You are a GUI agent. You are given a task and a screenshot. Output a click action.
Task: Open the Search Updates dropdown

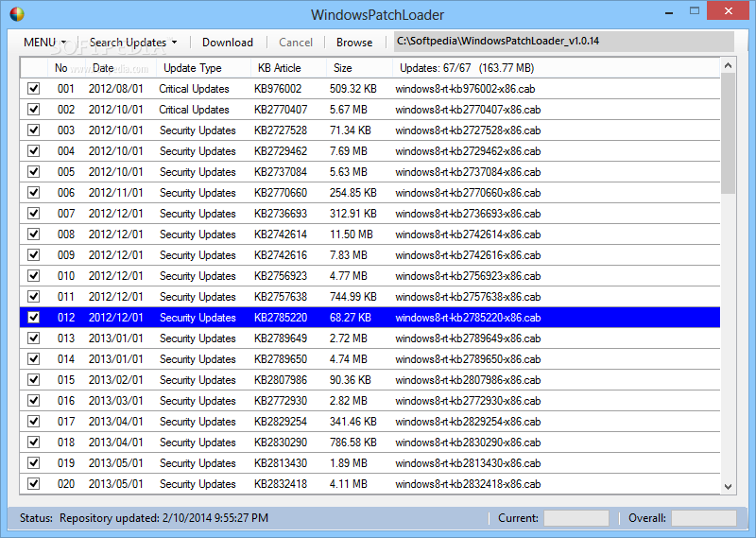[x=133, y=43]
